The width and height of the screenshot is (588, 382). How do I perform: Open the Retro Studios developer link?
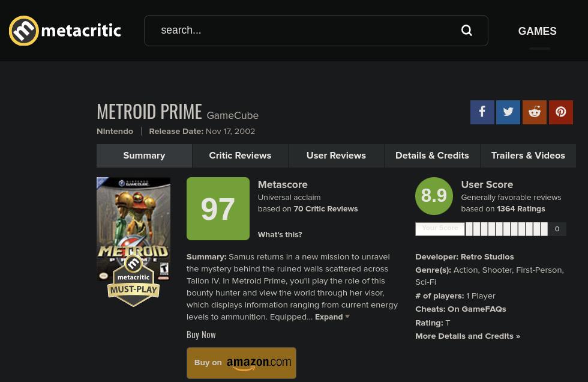487,257
